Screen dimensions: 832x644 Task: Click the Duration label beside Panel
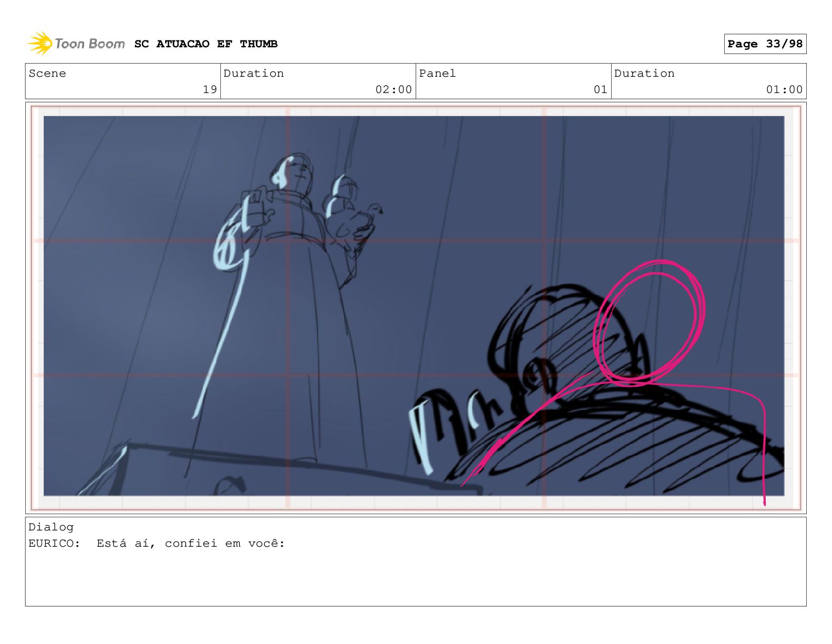point(644,74)
